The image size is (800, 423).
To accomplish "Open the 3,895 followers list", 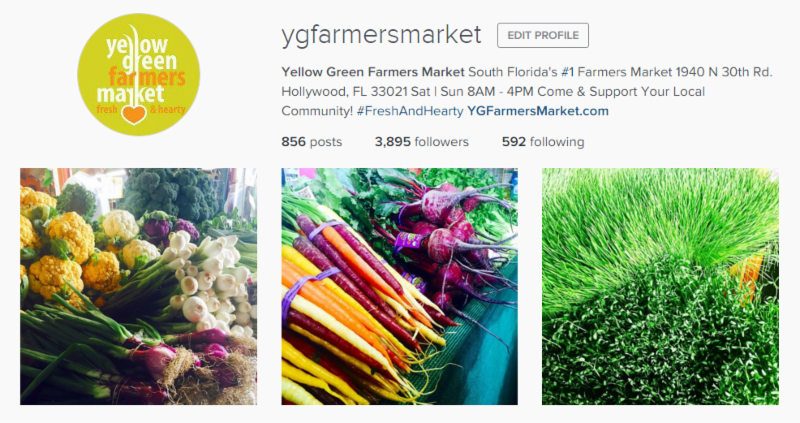I will click(x=421, y=142).
